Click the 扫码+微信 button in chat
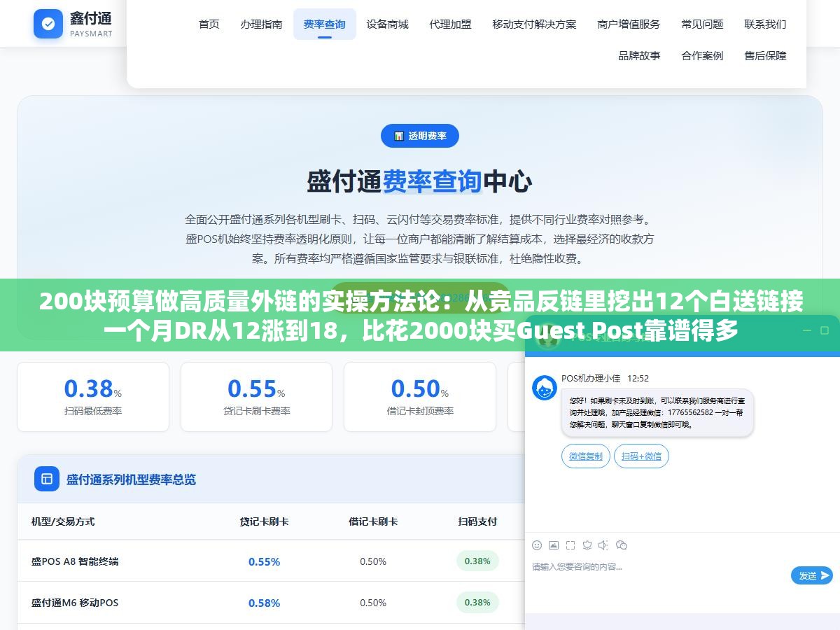This screenshot has height=630, width=840. click(x=642, y=456)
